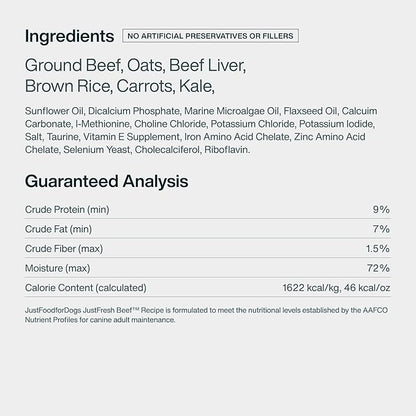This screenshot has width=416, height=416.
Task: Click the AAFCO nutrient profile footnote
Action: click(206, 315)
